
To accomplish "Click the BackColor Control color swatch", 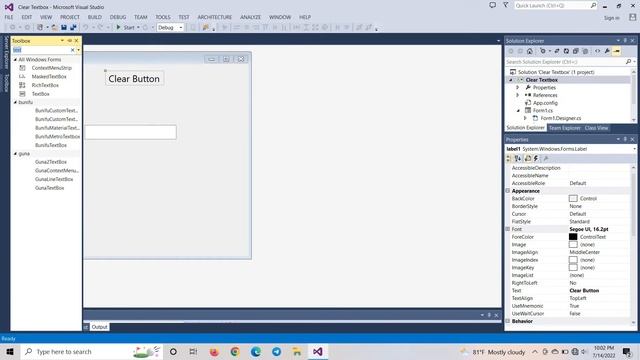I will point(573,198).
